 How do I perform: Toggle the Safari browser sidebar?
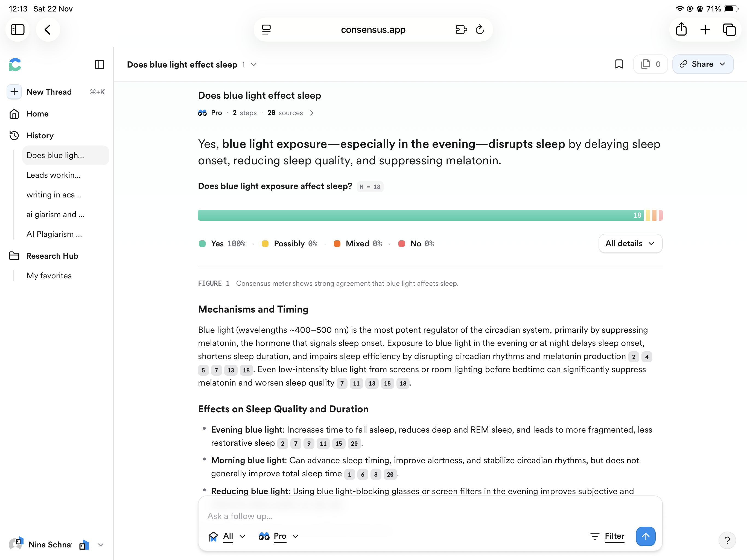tap(17, 30)
